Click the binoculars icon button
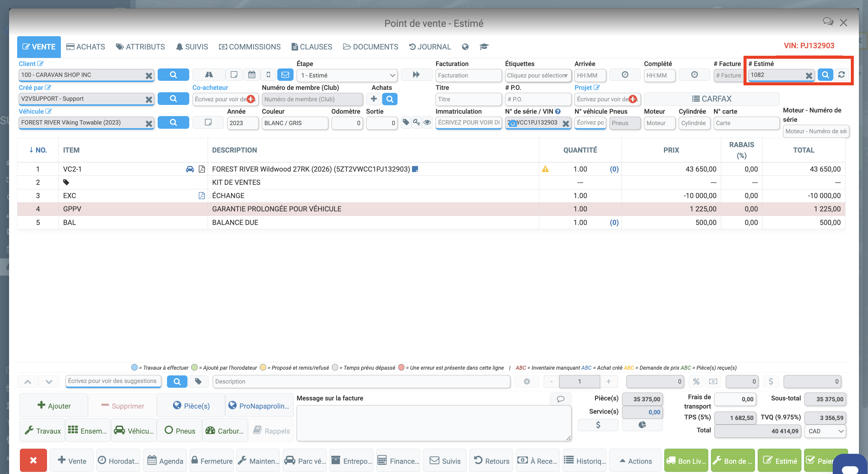Screen dimensions: 868x474 (209, 75)
